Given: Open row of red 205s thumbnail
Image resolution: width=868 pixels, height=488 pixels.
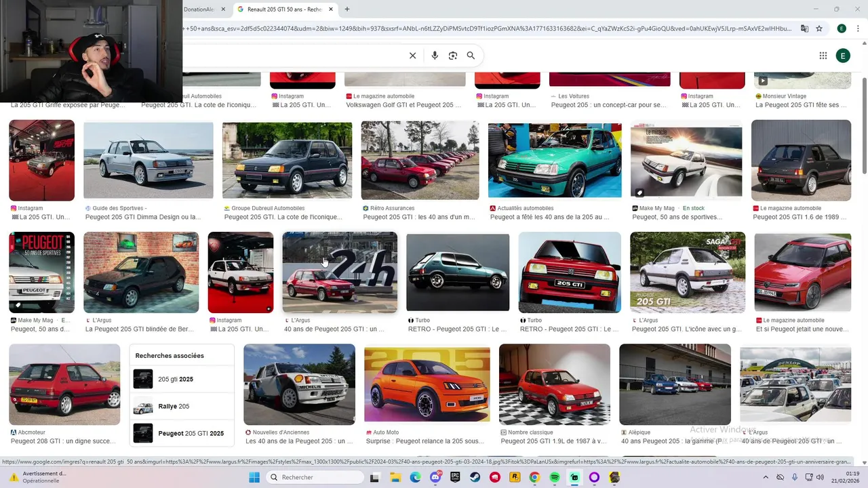Looking at the screenshot, I should [420, 161].
